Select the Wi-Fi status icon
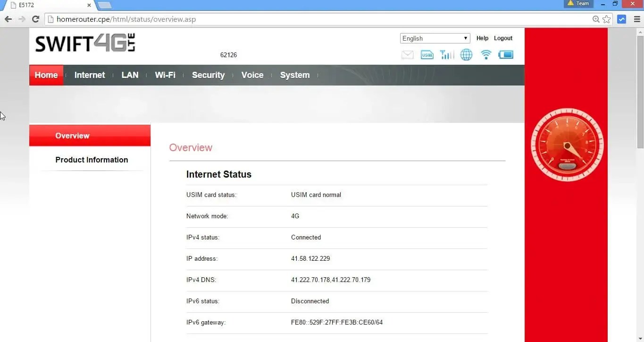This screenshot has height=342, width=644. 486,54
